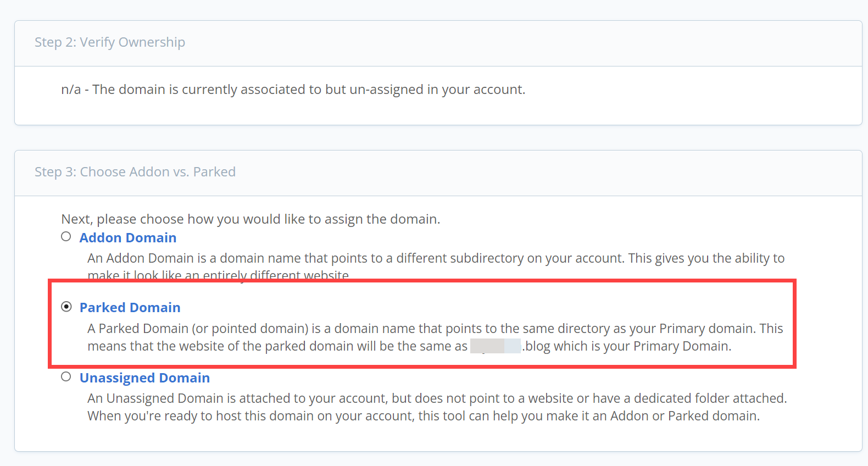The height and width of the screenshot is (466, 868).
Task: Click the Parked Domain blue label
Action: [x=130, y=307]
